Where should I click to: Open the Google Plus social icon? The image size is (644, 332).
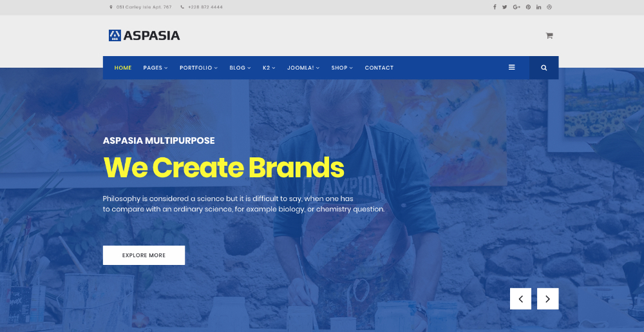pos(516,7)
